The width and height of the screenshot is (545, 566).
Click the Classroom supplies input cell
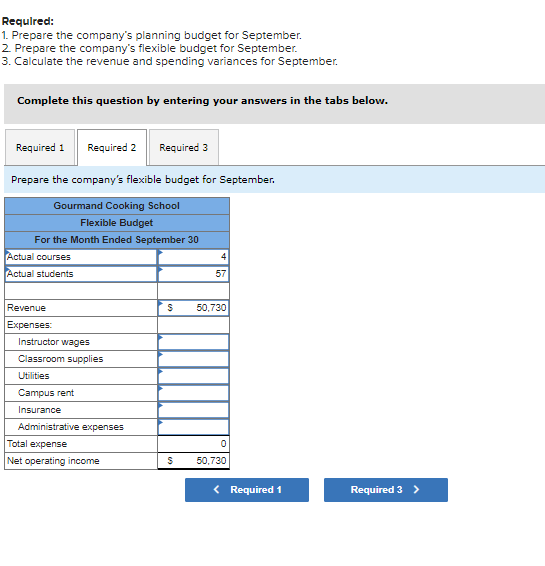point(193,359)
